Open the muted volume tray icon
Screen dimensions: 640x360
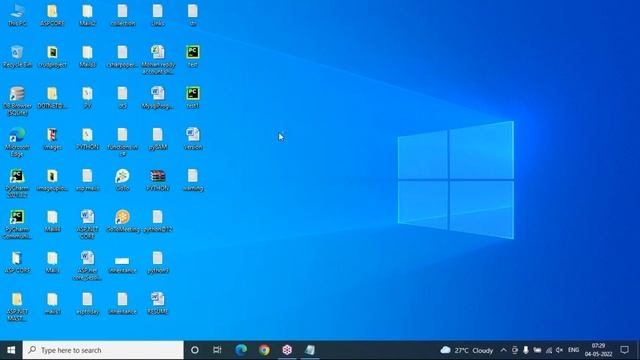pyautogui.click(x=560, y=350)
